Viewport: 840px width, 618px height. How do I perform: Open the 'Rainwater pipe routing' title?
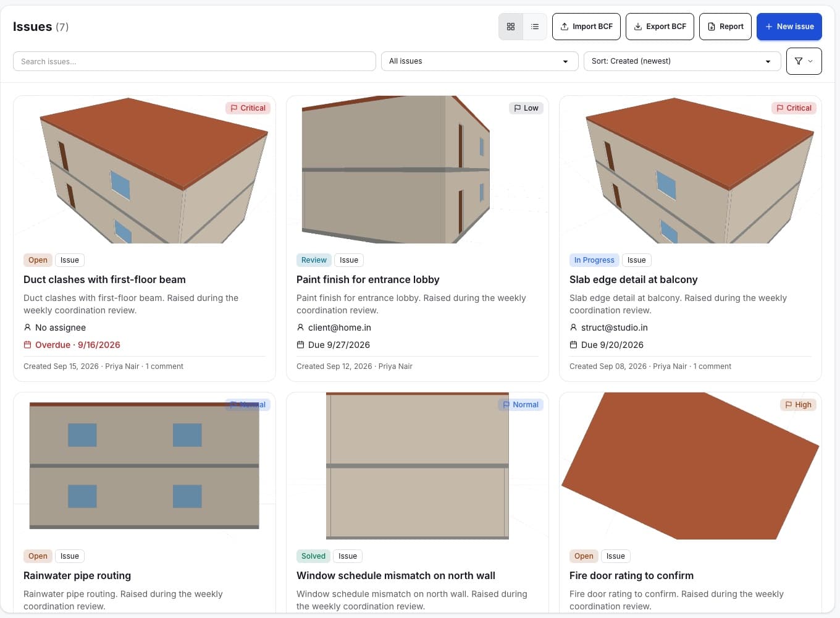click(x=77, y=575)
